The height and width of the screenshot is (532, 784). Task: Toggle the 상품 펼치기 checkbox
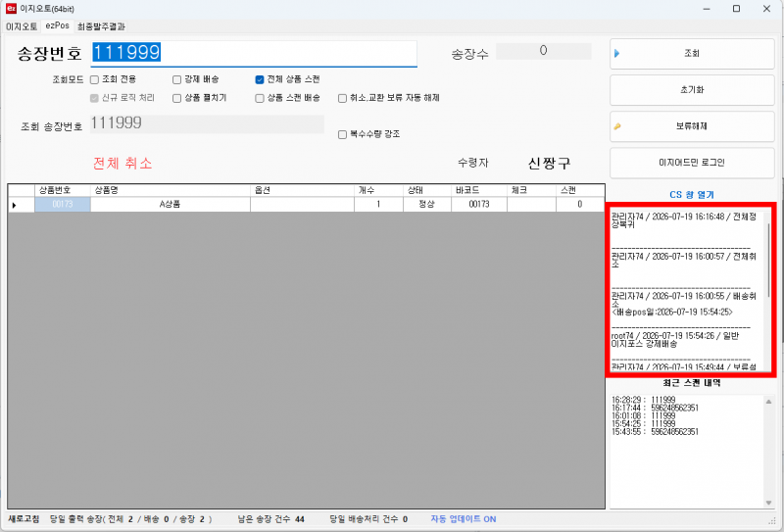click(176, 98)
